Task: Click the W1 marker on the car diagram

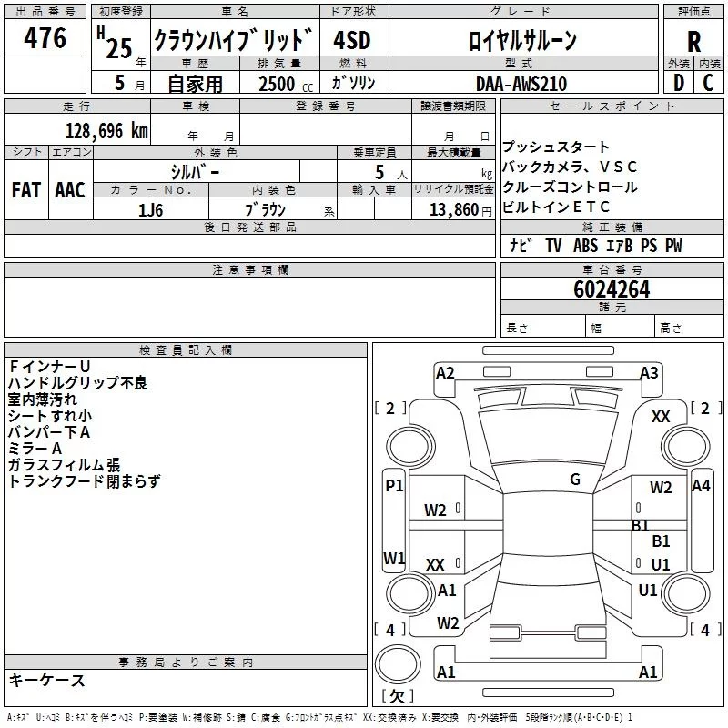Action: coord(394,558)
